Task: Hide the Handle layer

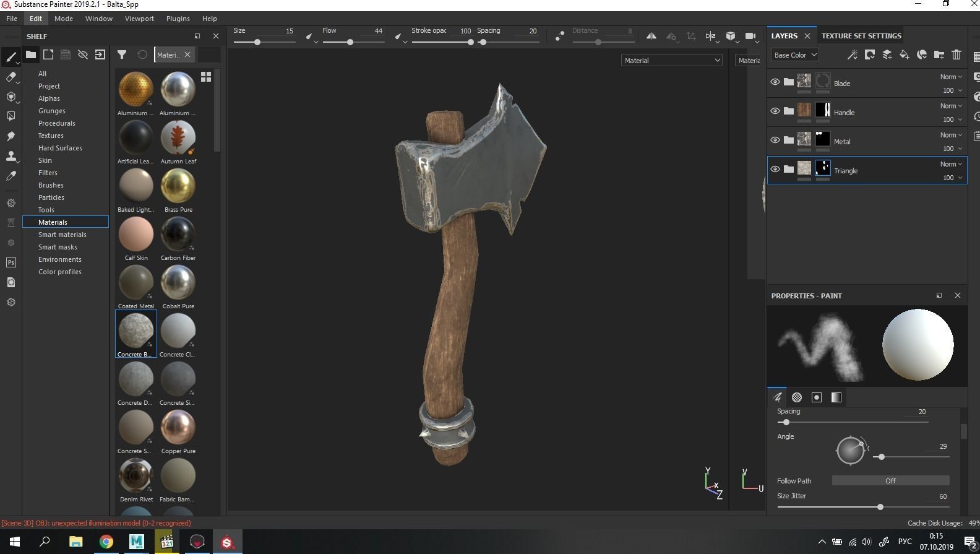Action: 775,111
